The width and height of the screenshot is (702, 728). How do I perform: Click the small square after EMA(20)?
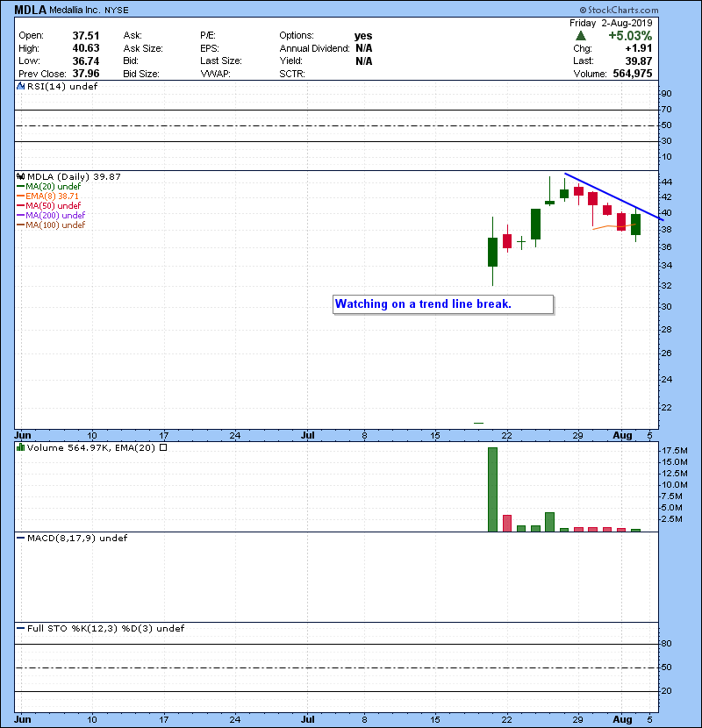(x=163, y=448)
